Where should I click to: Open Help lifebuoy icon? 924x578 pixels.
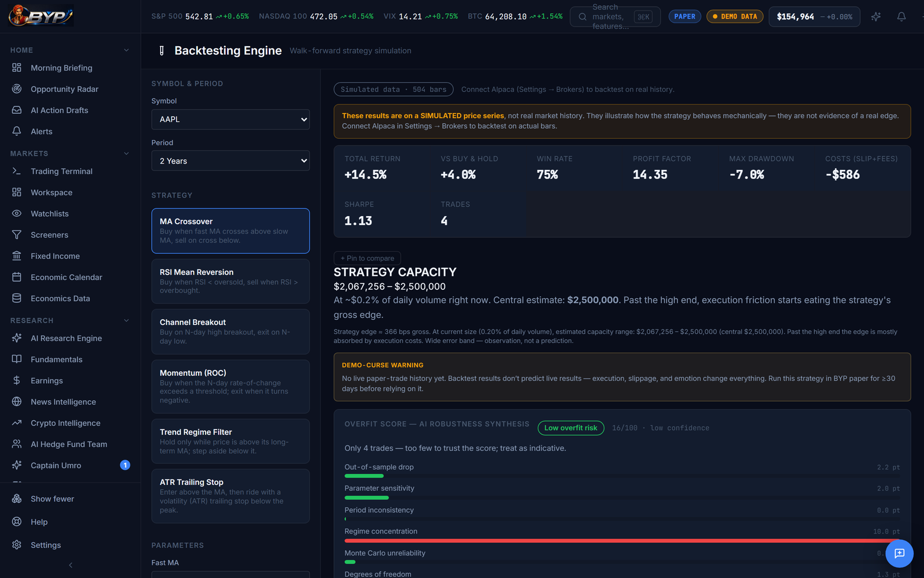(17, 522)
